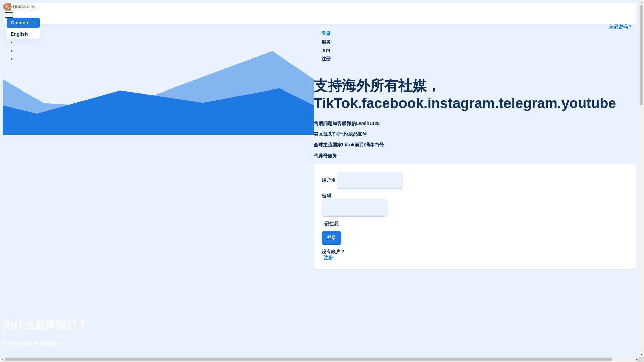Select the English language option
644x362 pixels.
click(x=23, y=34)
